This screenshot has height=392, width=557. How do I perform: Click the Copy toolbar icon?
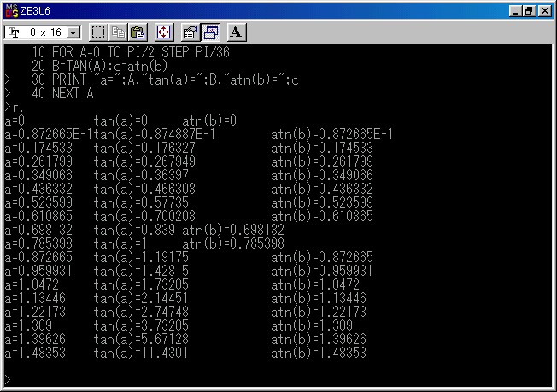point(118,32)
